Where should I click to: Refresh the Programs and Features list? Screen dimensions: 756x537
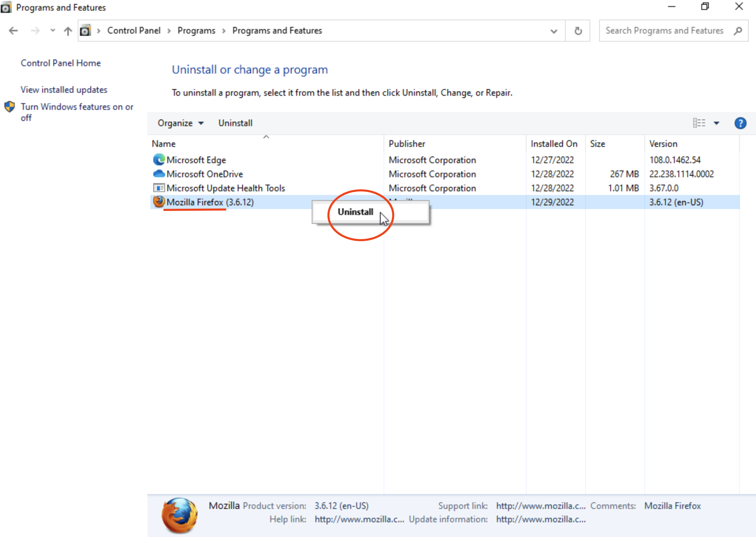pos(578,31)
